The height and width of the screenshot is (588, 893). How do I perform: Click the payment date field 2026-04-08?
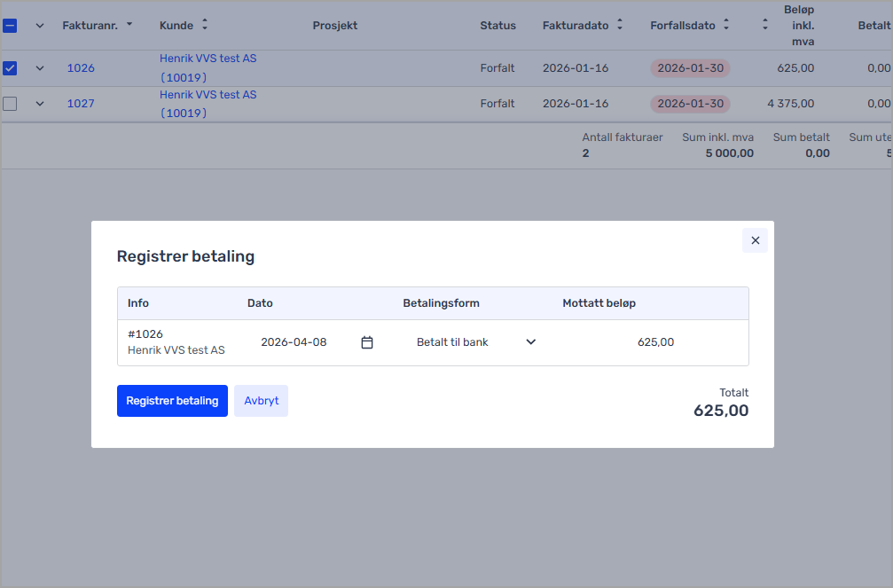[294, 342]
